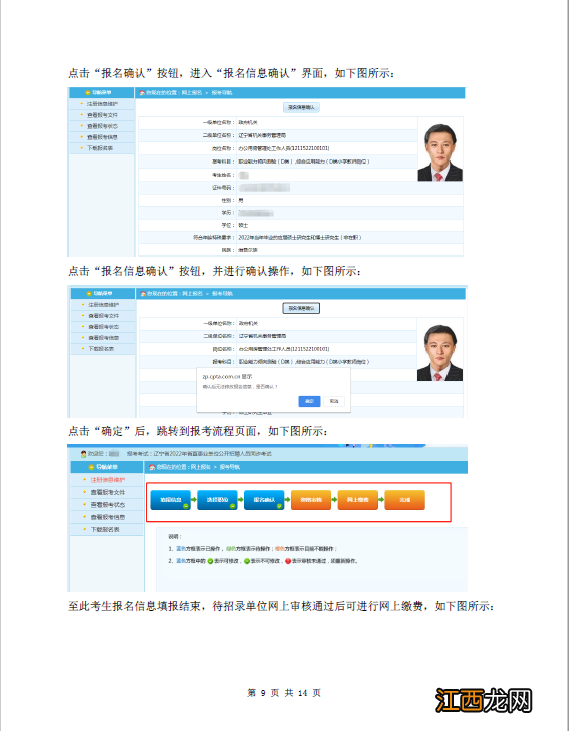This screenshot has width=569, height=731.
Task: Open 查看报考文件 in top screenshot sidebar
Action: click(102, 115)
